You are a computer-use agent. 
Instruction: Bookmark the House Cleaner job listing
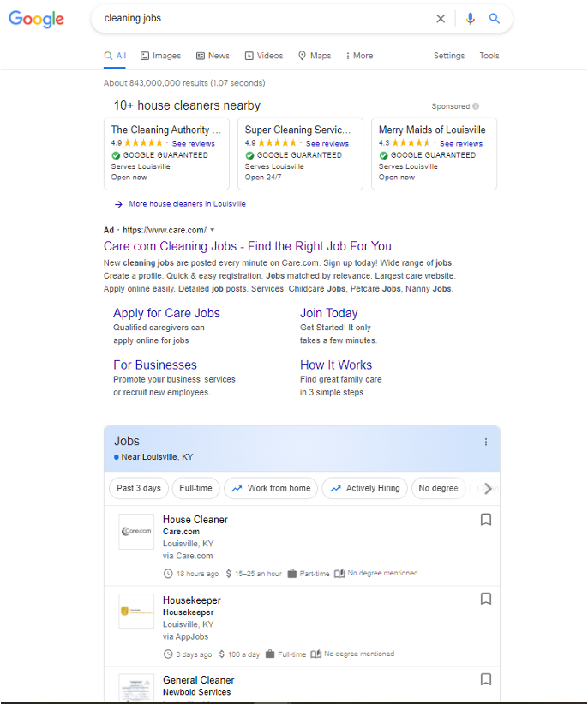(x=486, y=519)
